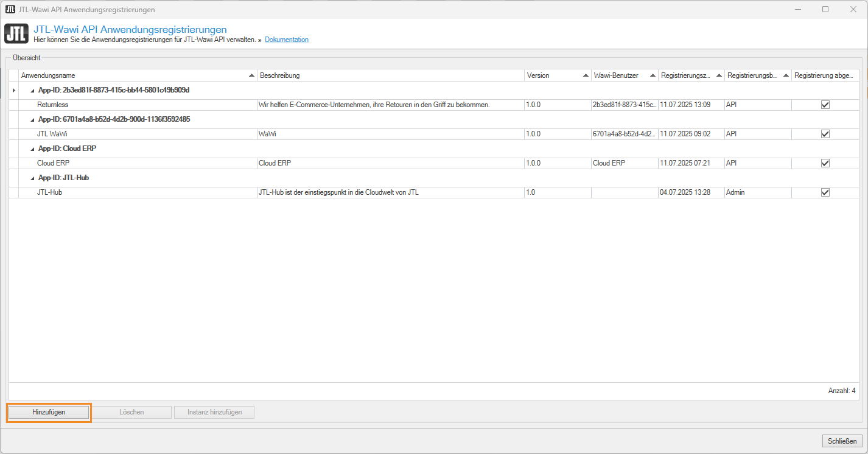The image size is (868, 454).
Task: Click sort arrow in Version column header
Action: 585,75
